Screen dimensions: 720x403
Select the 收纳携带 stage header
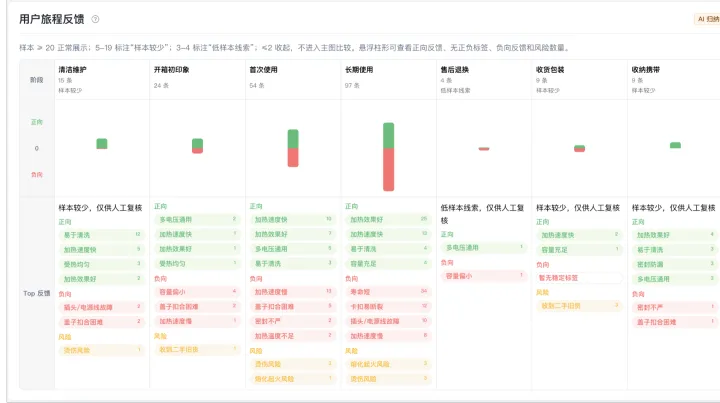(645, 70)
